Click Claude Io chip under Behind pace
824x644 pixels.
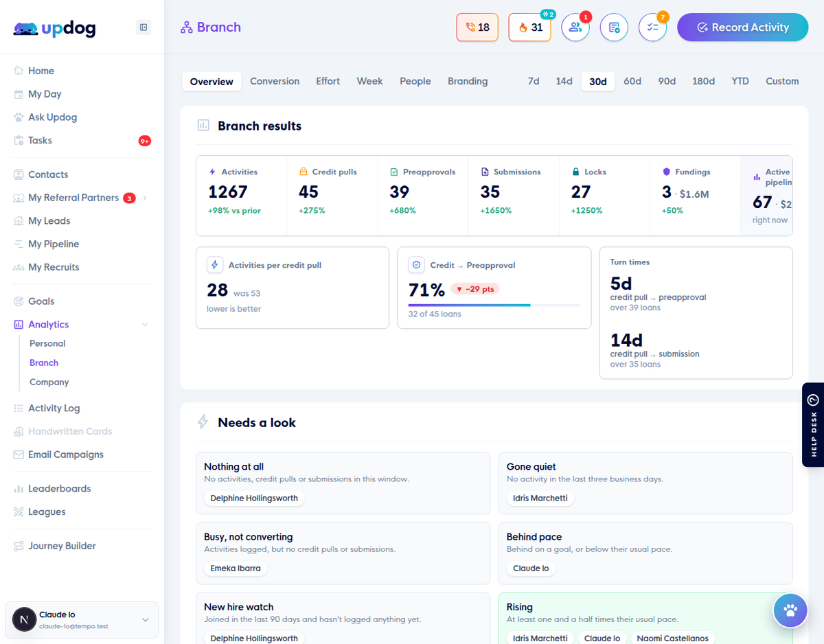(531, 568)
